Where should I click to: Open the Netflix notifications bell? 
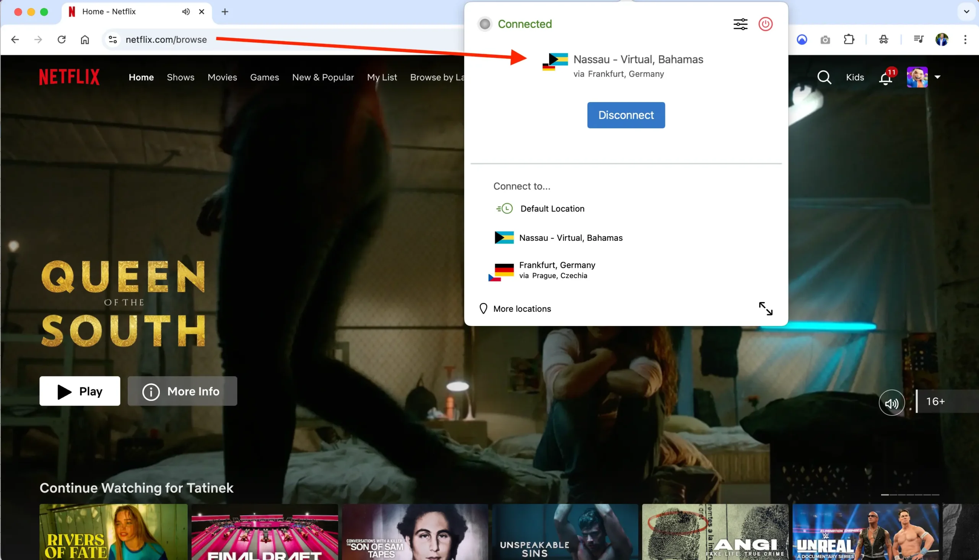click(x=886, y=77)
